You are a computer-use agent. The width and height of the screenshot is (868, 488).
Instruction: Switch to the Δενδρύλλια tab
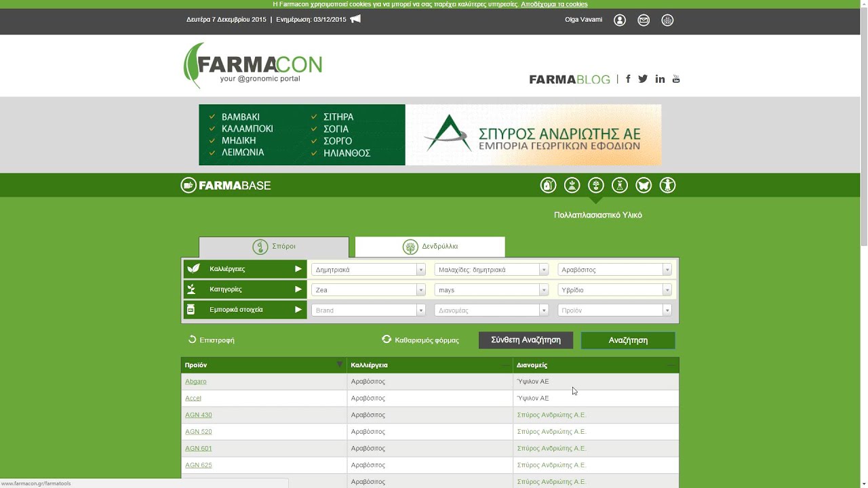click(430, 247)
